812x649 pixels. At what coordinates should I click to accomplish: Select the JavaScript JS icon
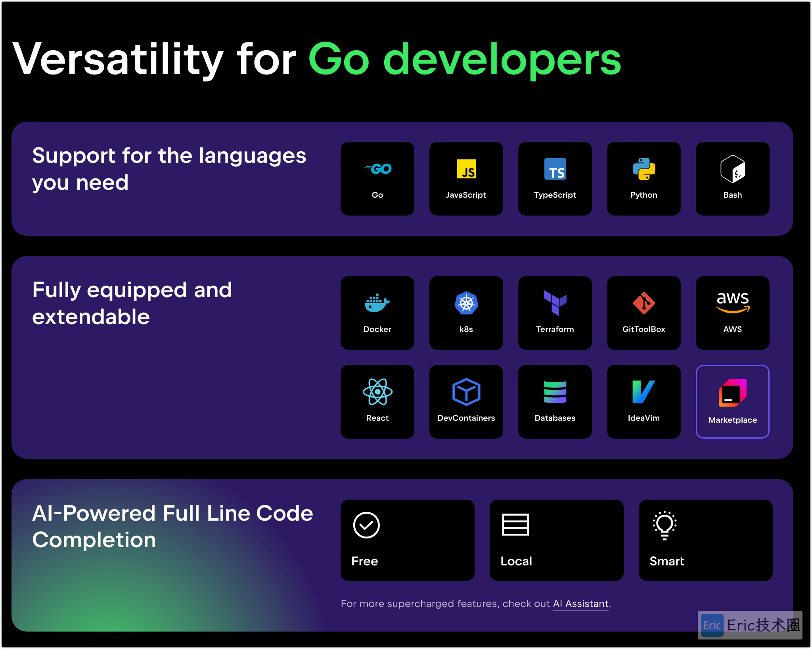point(466,169)
